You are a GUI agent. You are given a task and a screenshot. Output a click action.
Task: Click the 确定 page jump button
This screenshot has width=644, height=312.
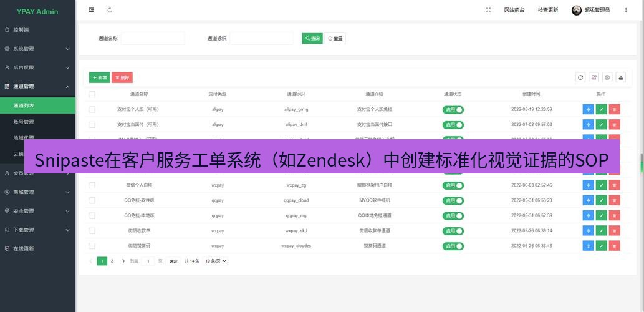[x=174, y=261]
